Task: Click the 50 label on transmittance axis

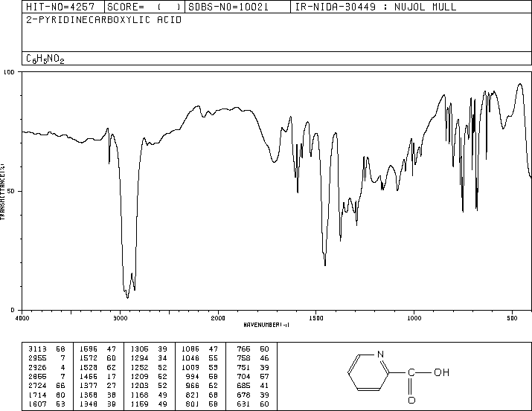Action: [11, 191]
